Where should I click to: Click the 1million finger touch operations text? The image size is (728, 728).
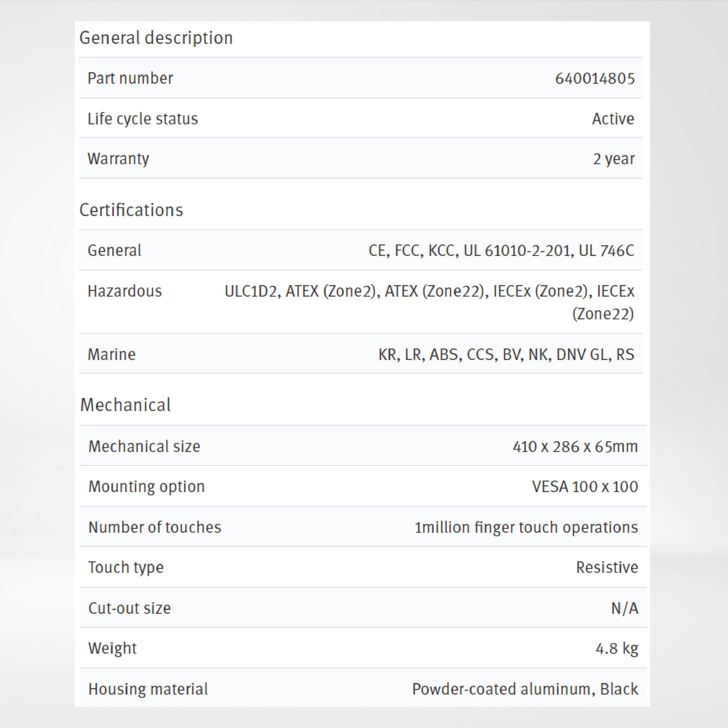[x=526, y=527]
